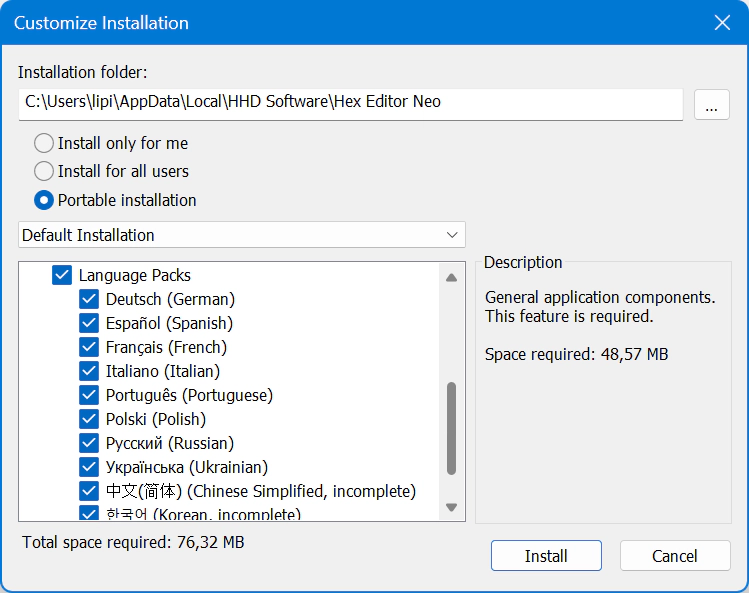Disable Français (French) language pack

[89, 347]
